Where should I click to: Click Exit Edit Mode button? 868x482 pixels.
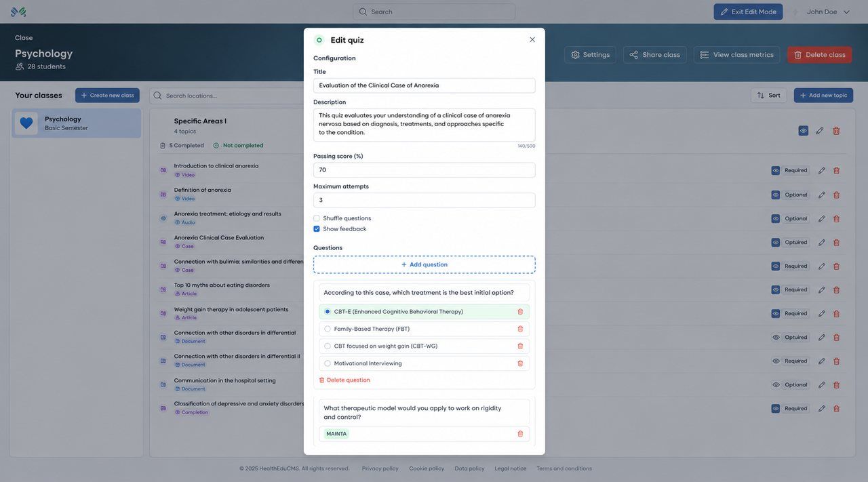click(748, 12)
